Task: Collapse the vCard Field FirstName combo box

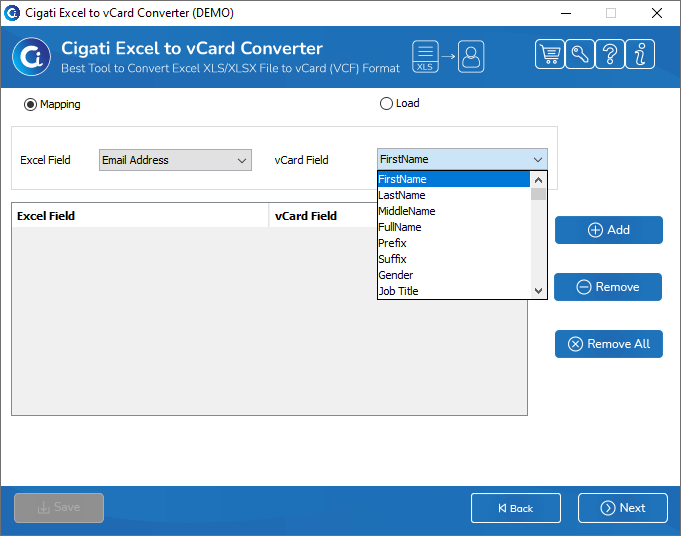Action: pyautogui.click(x=462, y=159)
